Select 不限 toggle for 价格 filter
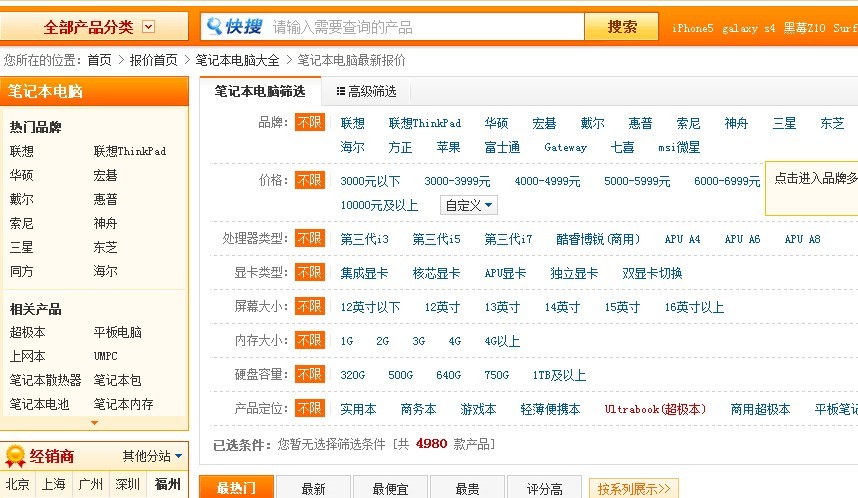Image resolution: width=858 pixels, height=498 pixels. click(x=309, y=181)
